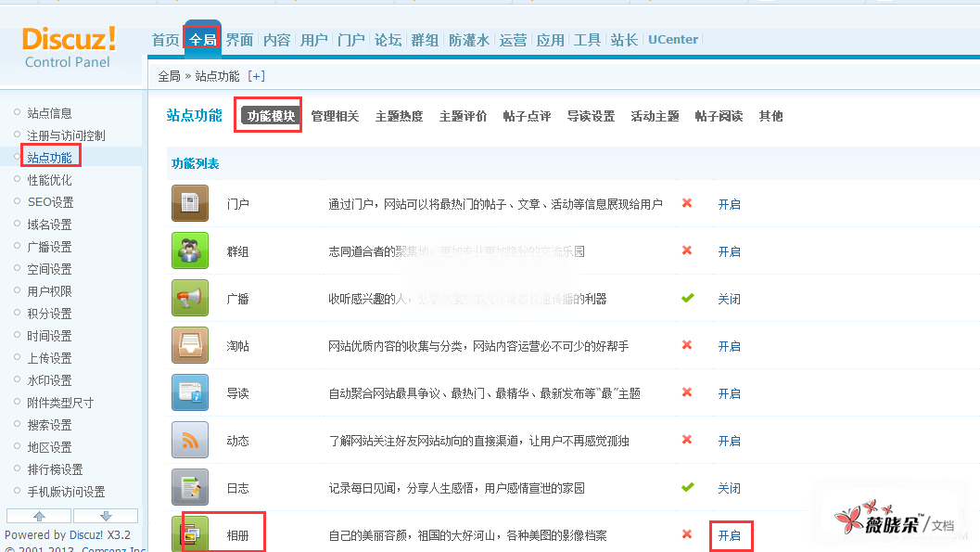This screenshot has width=980, height=552.
Task: Open 性能优化 in the left sidebar
Action: point(49,180)
